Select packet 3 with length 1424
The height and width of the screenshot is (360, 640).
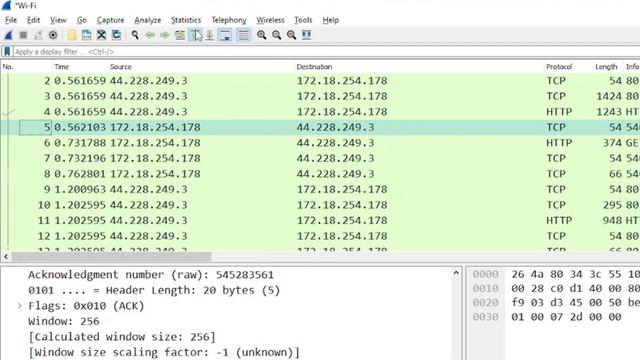(320, 96)
